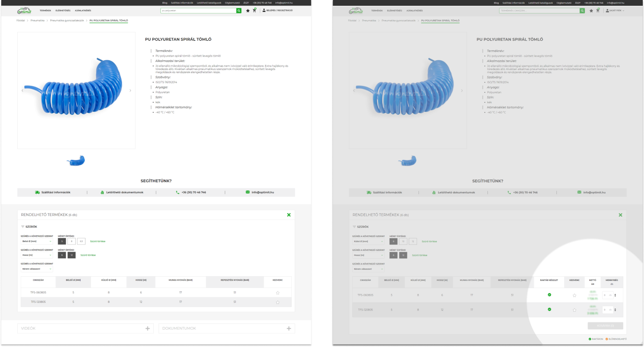
Task: Toggle size value 6.5 filter on left page
Action: click(x=81, y=241)
